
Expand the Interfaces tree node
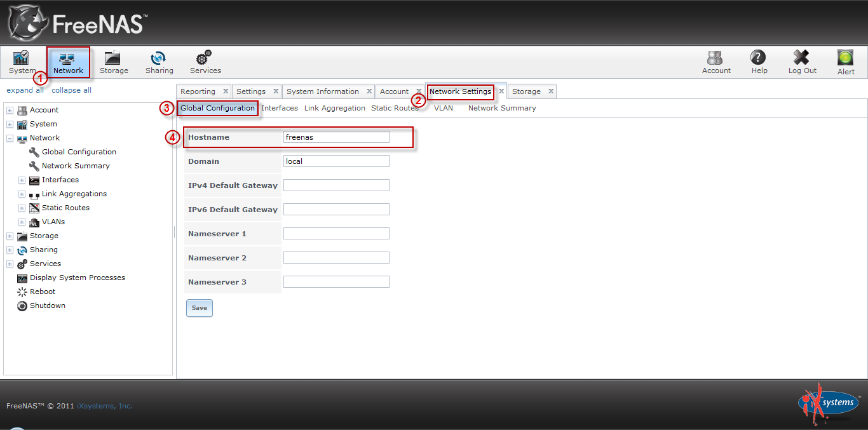pos(22,180)
